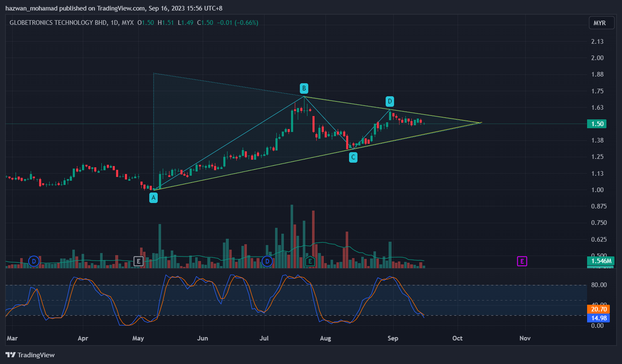Image resolution: width=622 pixels, height=364 pixels.
Task: Click the close price C1.50 in legend
Action: [205, 23]
